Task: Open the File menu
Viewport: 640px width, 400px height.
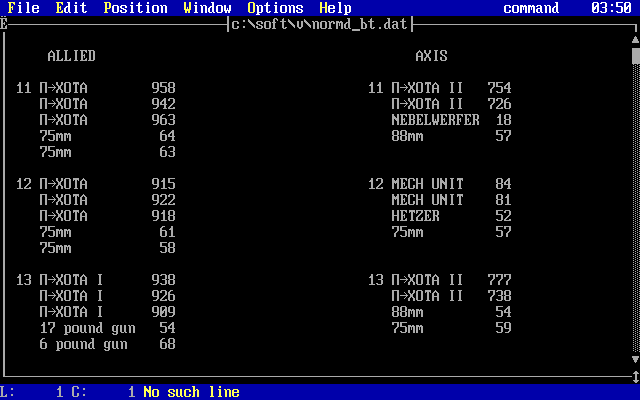Action: [x=24, y=8]
